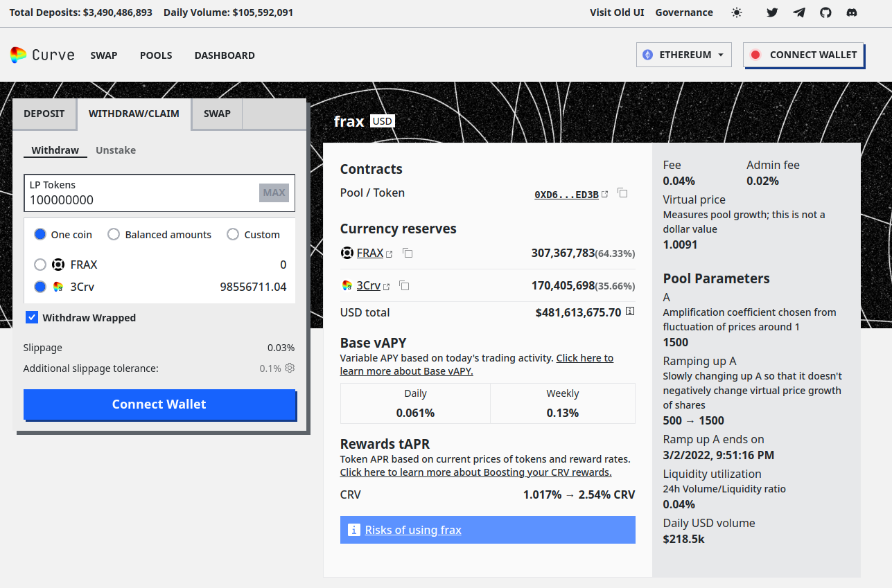This screenshot has height=588, width=892.
Task: Click the Total Deposits amount in header
Action: tap(118, 12)
